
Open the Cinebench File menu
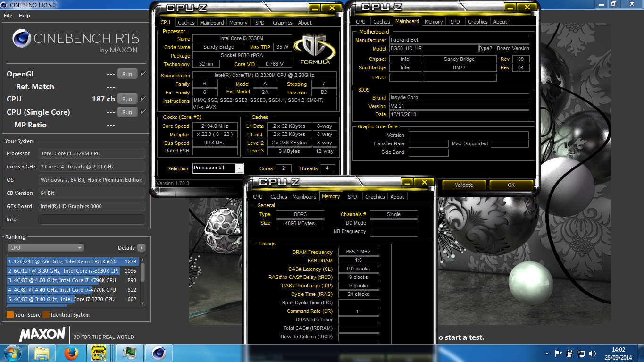click(8, 16)
